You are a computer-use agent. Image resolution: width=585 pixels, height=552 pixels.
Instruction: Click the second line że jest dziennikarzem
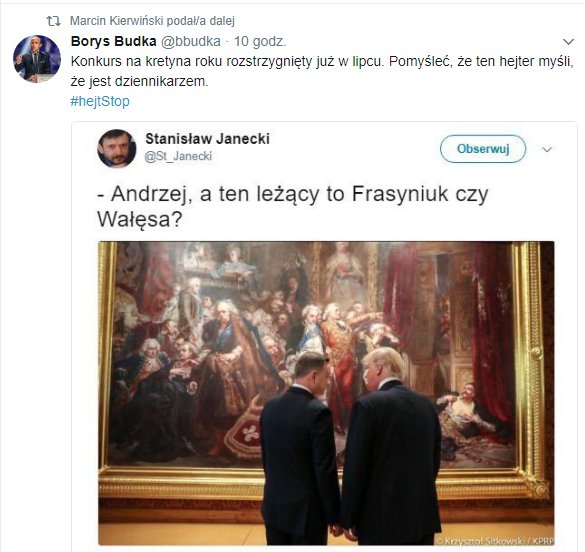[139, 81]
